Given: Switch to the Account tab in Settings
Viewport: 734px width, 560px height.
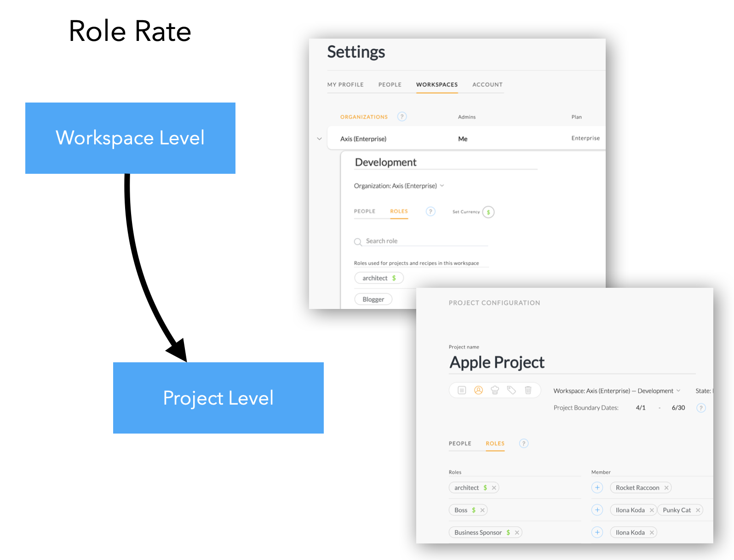Looking at the screenshot, I should 487,85.
